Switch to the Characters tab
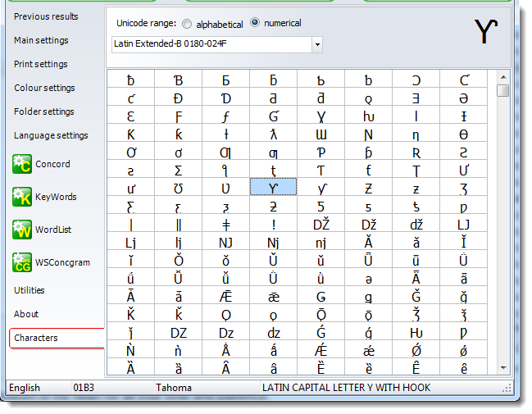532x414 pixels. [36, 338]
